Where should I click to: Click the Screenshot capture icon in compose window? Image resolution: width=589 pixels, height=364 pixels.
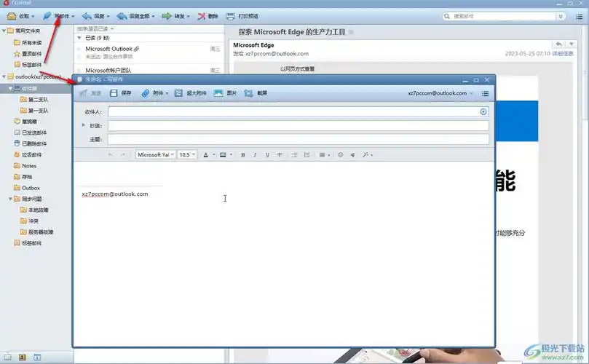[x=248, y=92]
